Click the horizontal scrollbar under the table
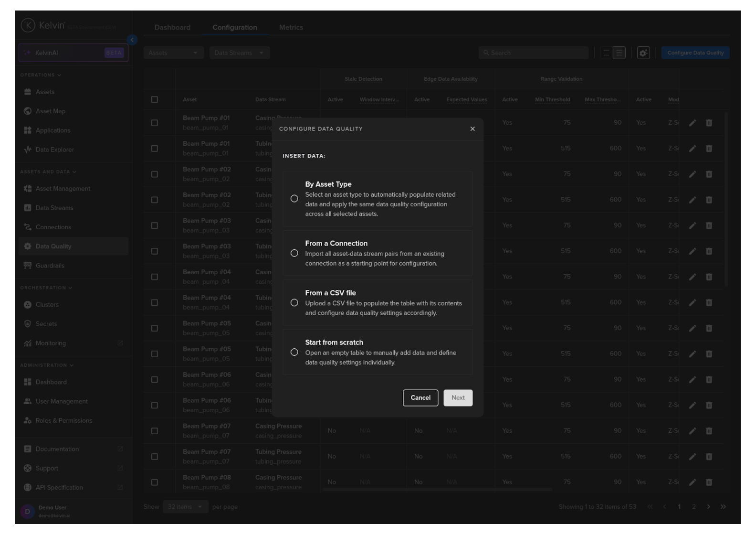Viewport: 756px width, 535px height. coord(437,490)
